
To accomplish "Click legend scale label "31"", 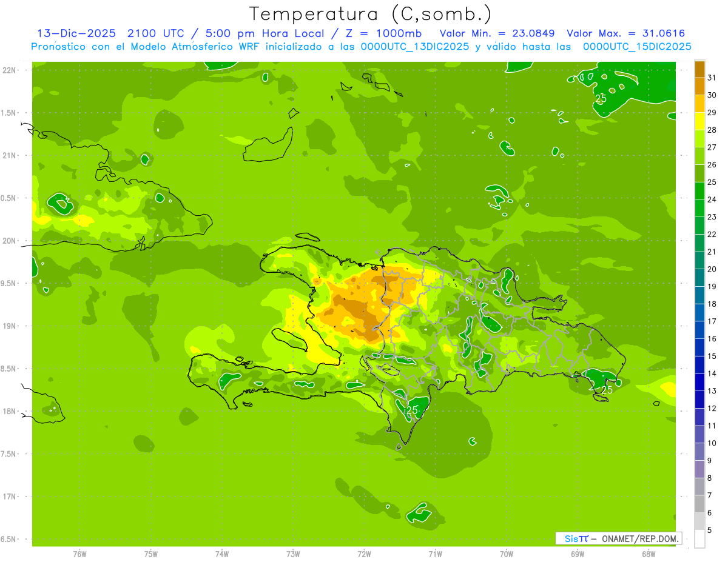I will click(x=712, y=78).
